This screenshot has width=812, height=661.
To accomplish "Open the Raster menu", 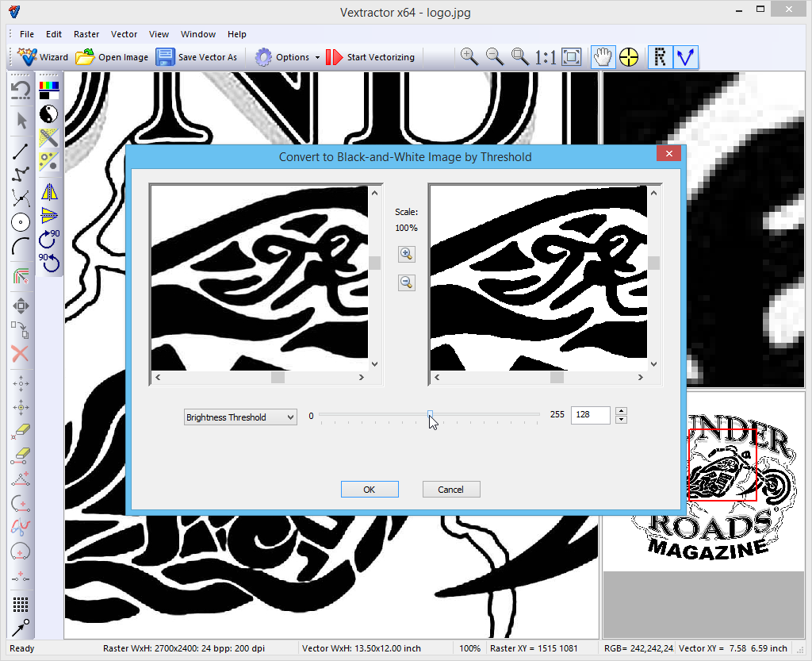I will pos(86,34).
